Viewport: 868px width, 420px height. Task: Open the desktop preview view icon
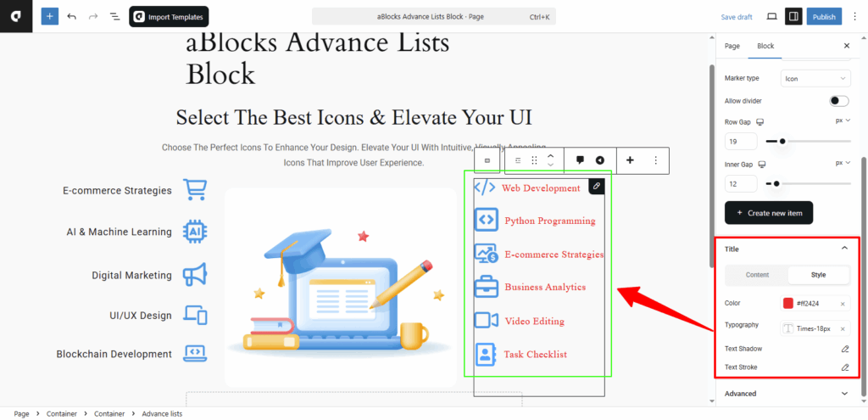pyautogui.click(x=771, y=17)
